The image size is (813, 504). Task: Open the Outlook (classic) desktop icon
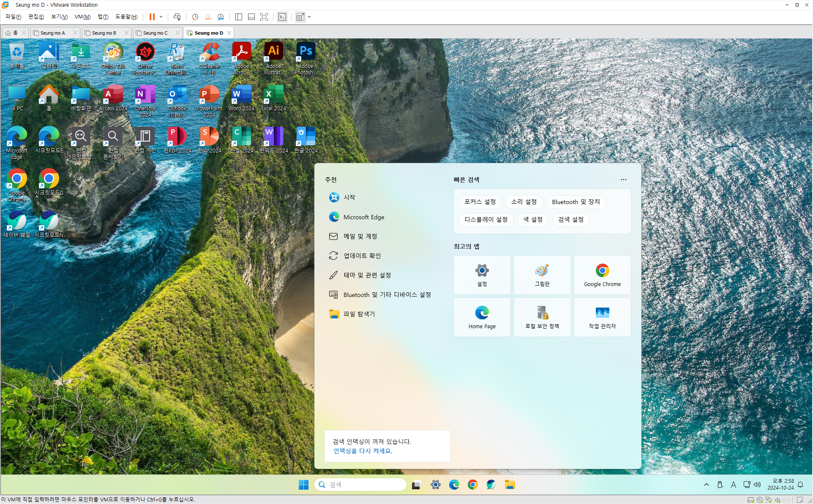click(177, 101)
